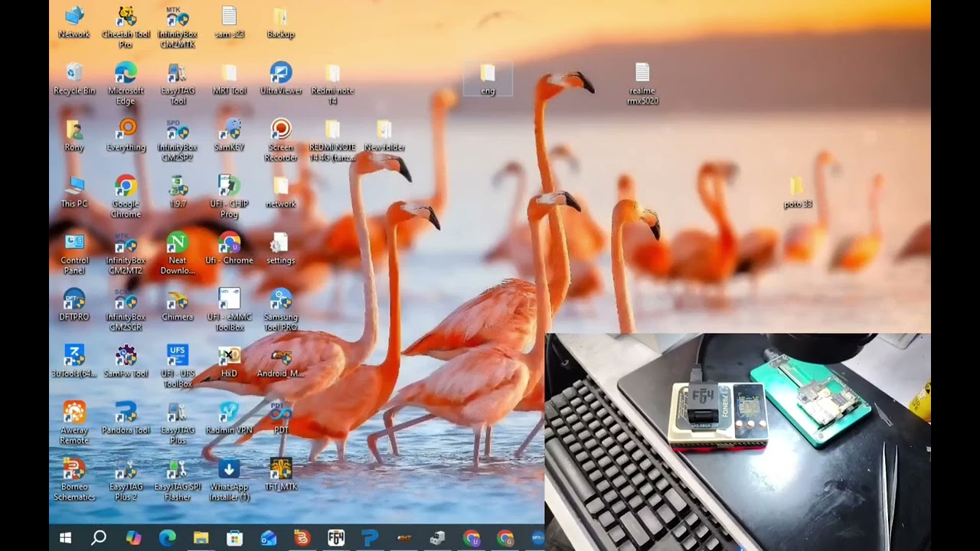Viewport: 980px width, 551px height.
Task: Open the PDT shortcut
Action: [280, 419]
